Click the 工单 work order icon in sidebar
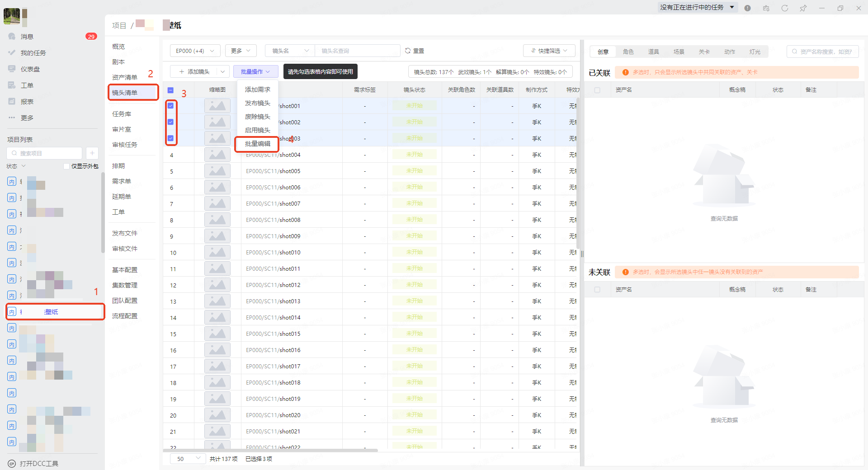The width and height of the screenshot is (868, 470). click(x=12, y=85)
